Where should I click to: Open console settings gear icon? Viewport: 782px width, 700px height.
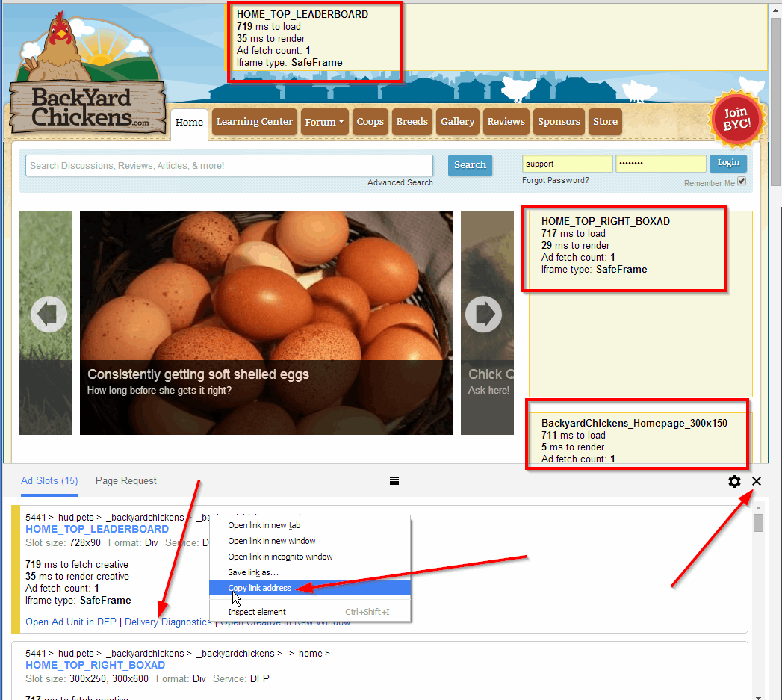coord(734,482)
